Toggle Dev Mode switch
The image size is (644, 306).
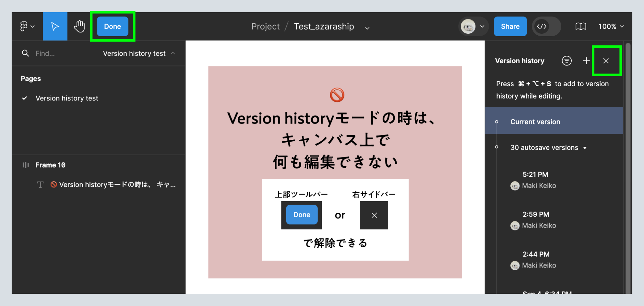pos(546,26)
